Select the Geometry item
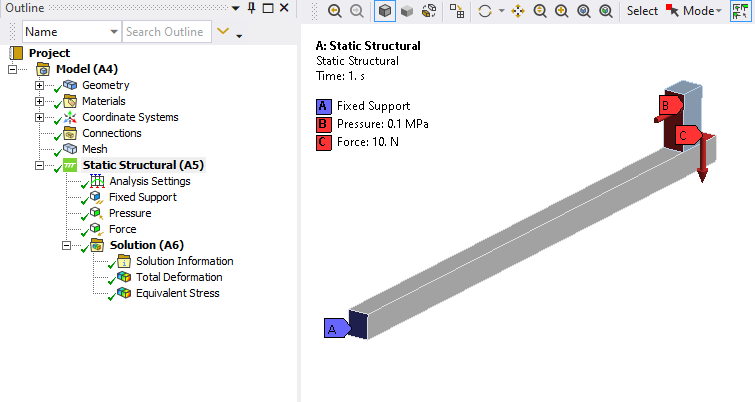 pyautogui.click(x=105, y=85)
